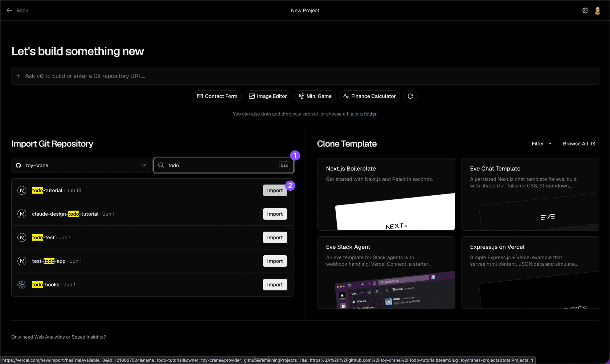Open the template Filter dropdown
The image size is (610, 364).
pos(541,144)
